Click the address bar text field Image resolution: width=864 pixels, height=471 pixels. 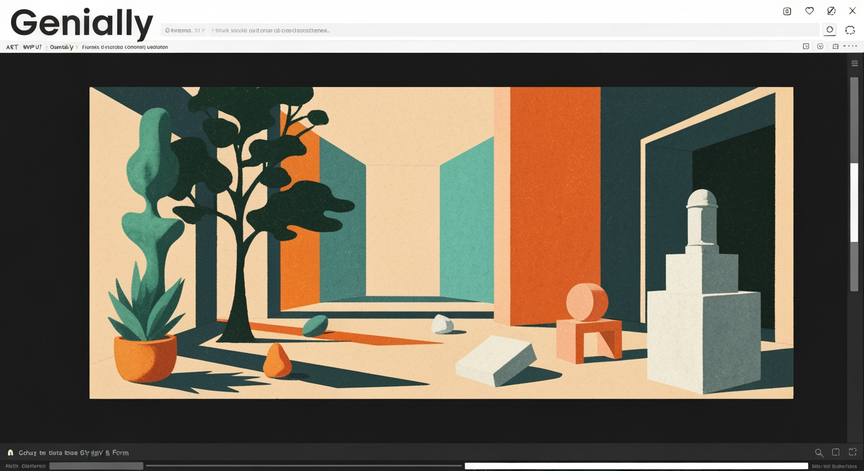(x=490, y=30)
